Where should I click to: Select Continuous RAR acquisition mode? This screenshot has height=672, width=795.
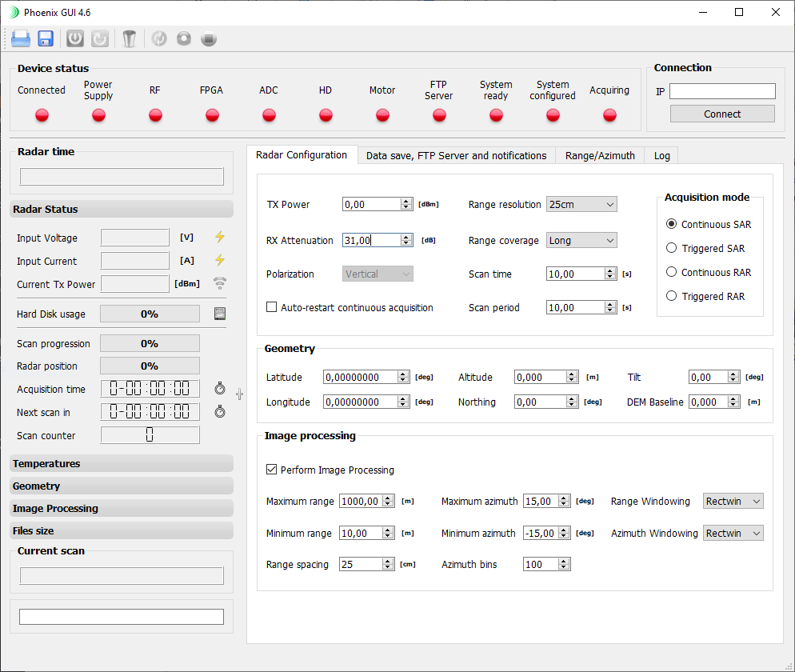[671, 272]
